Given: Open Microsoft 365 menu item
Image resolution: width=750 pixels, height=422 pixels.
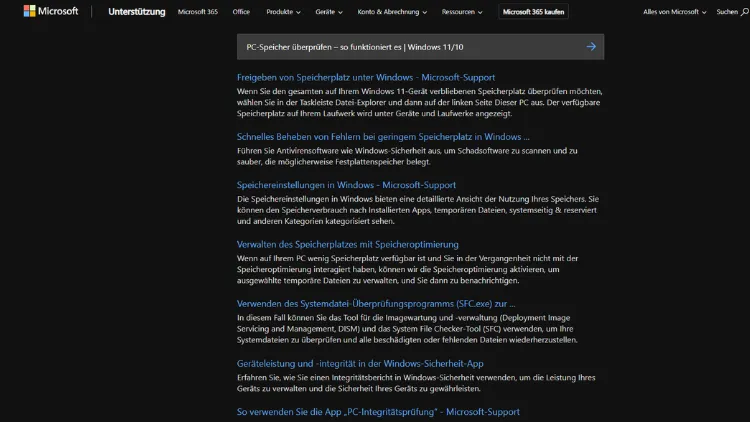Looking at the screenshot, I should 198,11.
